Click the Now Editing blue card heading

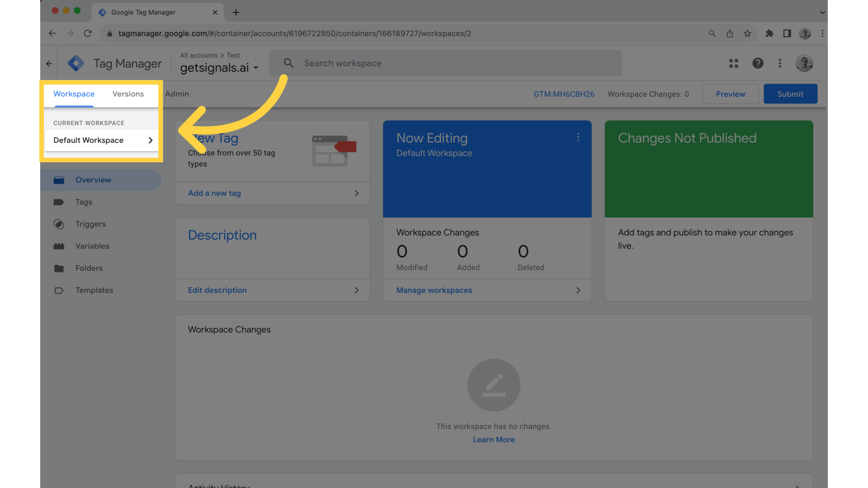click(432, 138)
